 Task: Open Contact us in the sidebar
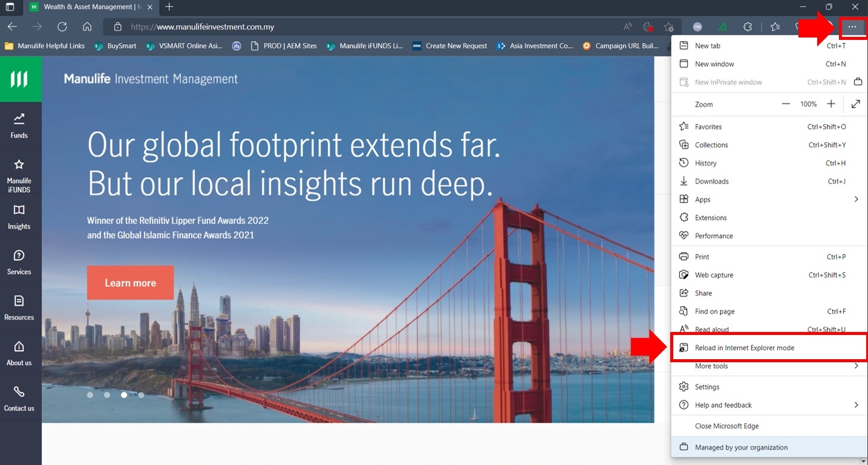19,398
